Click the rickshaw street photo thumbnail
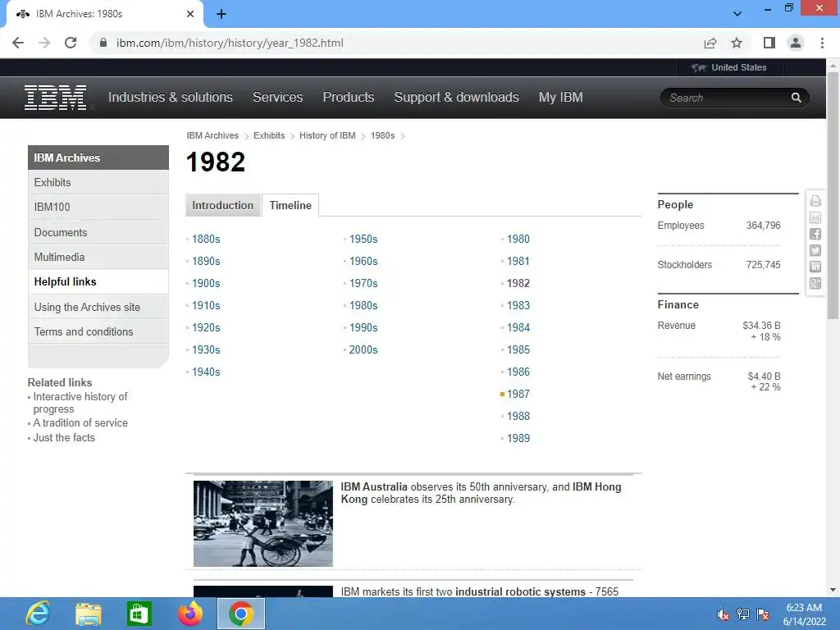The height and width of the screenshot is (630, 840). pos(263,523)
